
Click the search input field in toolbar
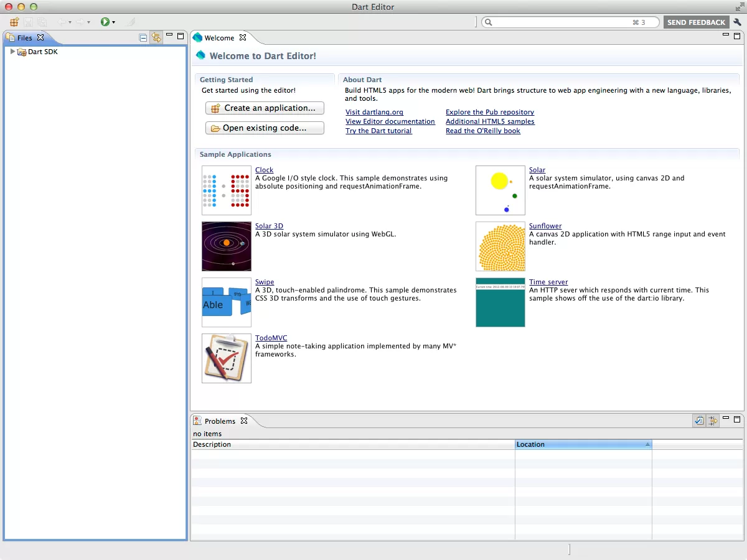(x=570, y=22)
